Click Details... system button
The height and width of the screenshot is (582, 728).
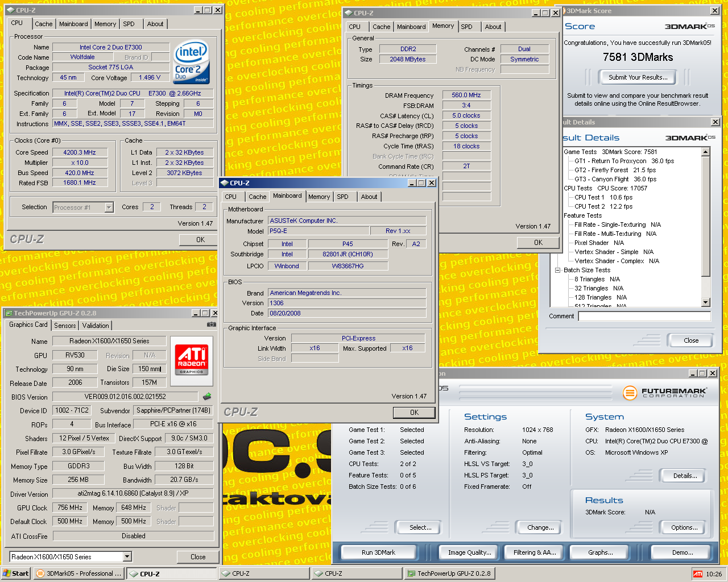coord(685,476)
